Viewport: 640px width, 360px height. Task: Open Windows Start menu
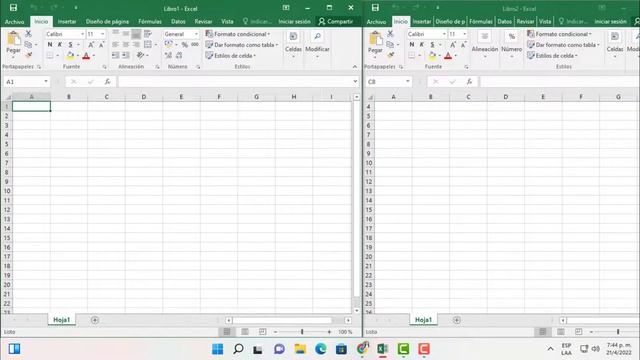(x=218, y=349)
